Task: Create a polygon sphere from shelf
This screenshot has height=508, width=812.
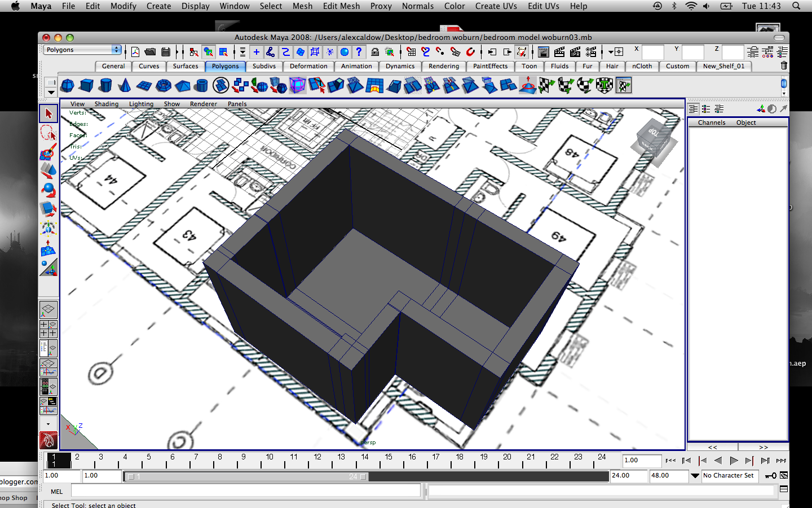Action: pyautogui.click(x=67, y=86)
